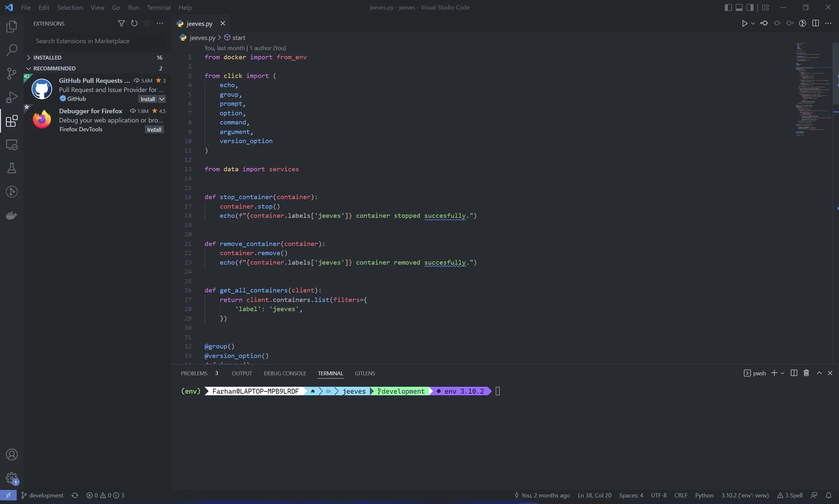The height and width of the screenshot is (504, 839).
Task: Open the Terminal menu
Action: [x=158, y=8]
